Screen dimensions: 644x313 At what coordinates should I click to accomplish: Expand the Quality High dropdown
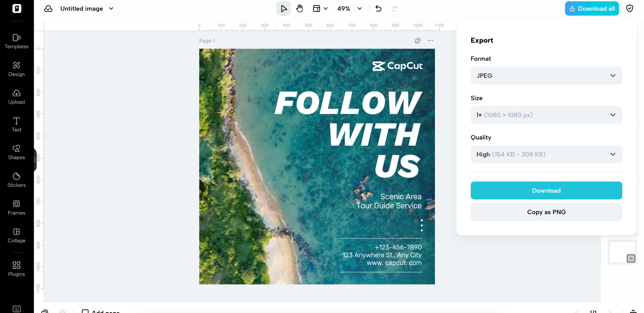(x=546, y=154)
